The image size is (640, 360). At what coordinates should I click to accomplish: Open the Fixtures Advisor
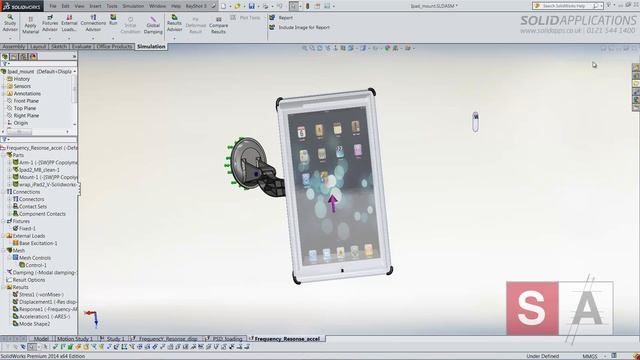click(50, 23)
